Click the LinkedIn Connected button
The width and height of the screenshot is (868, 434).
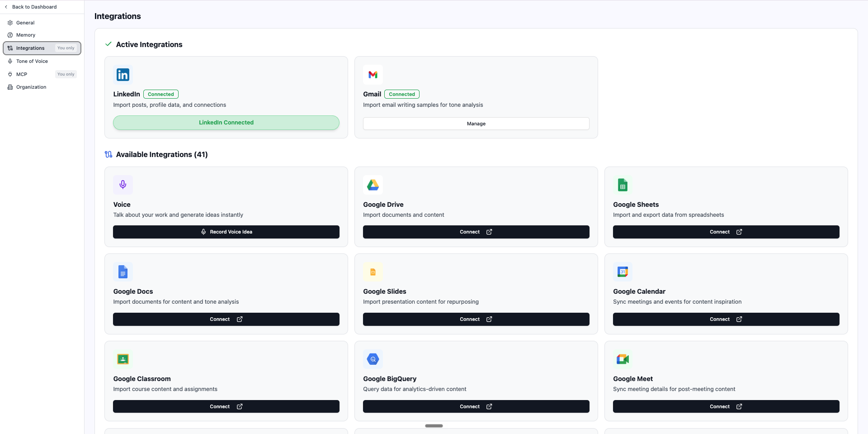click(x=226, y=123)
